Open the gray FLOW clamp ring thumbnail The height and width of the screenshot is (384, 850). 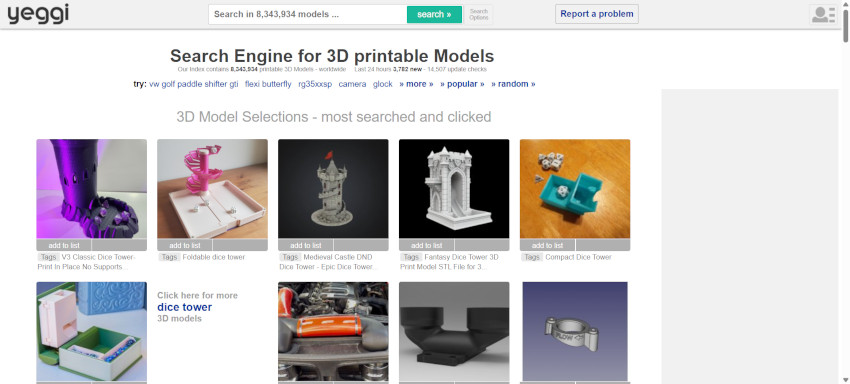[x=575, y=331]
